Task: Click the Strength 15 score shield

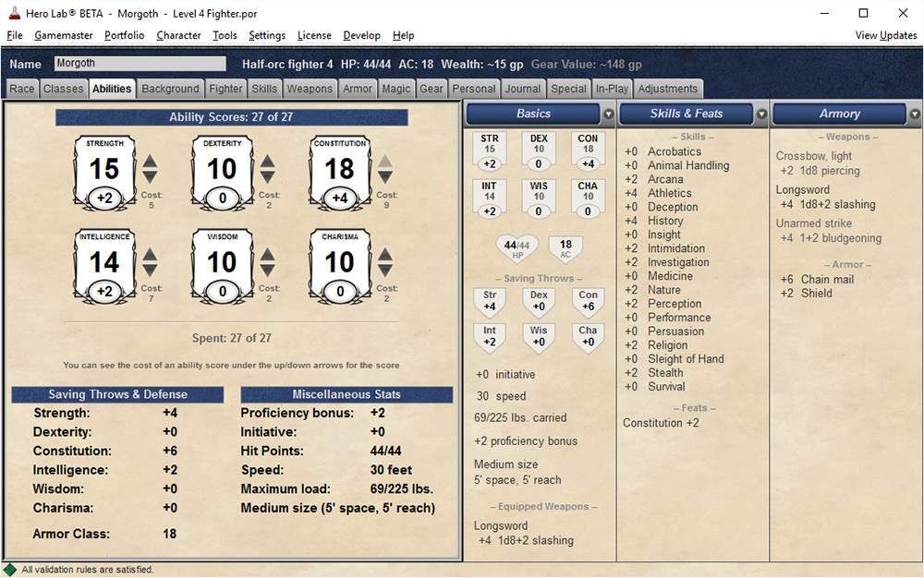Action: (x=105, y=173)
